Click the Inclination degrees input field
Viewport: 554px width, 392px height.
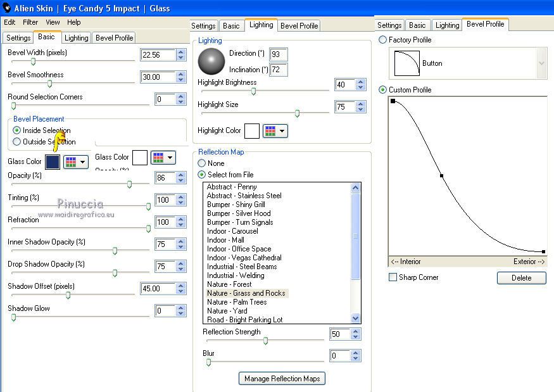pyautogui.click(x=278, y=69)
